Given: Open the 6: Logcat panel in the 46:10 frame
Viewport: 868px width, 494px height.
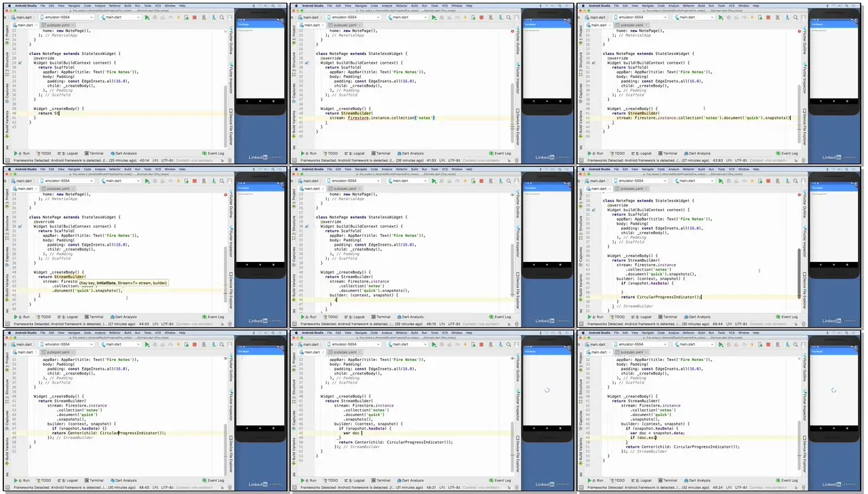Looking at the screenshot, I should (x=355, y=317).
